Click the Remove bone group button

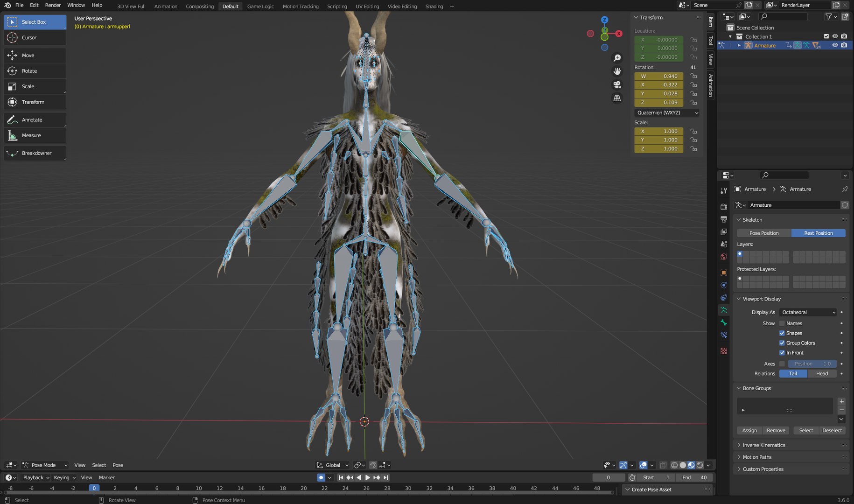tap(776, 431)
